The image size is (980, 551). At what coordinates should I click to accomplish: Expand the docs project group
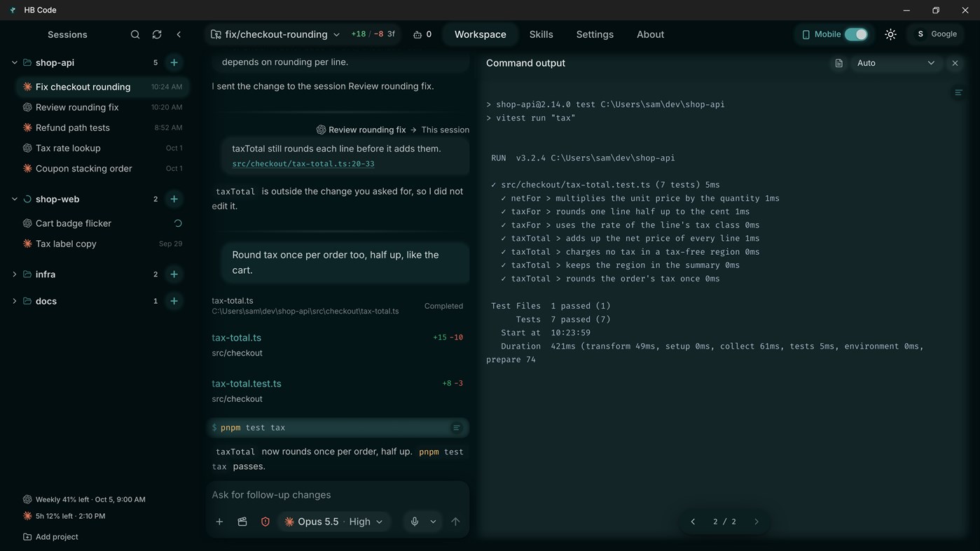pos(14,301)
